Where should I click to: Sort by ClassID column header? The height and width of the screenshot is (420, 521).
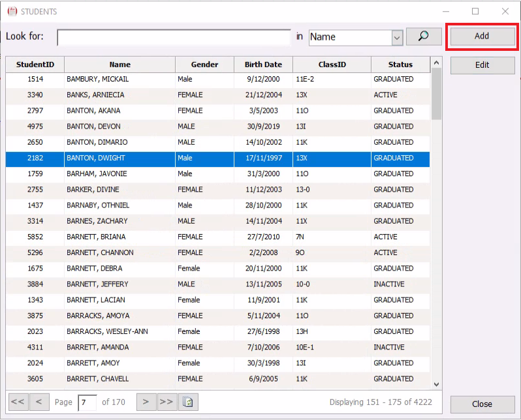click(x=332, y=65)
